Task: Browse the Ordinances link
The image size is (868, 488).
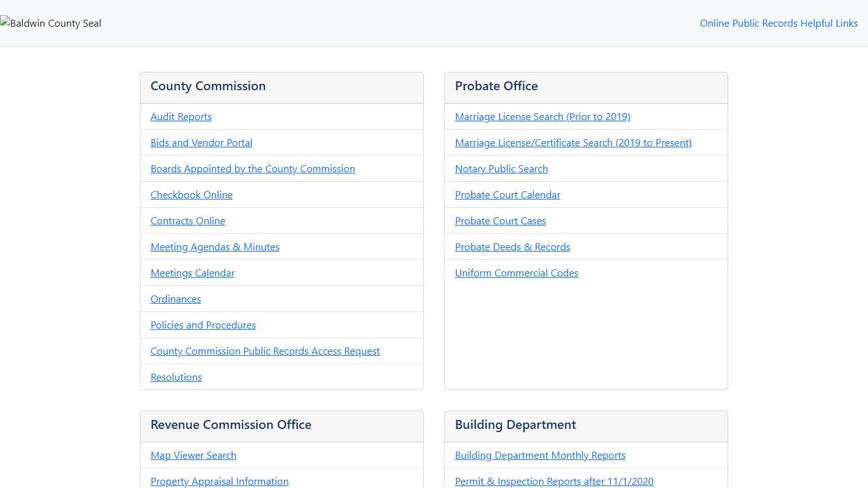Action: click(175, 299)
